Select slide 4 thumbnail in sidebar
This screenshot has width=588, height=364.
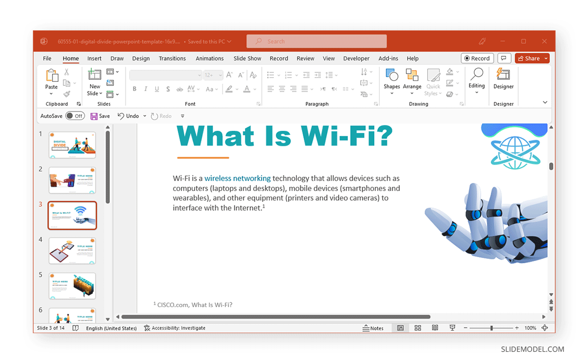coord(72,250)
